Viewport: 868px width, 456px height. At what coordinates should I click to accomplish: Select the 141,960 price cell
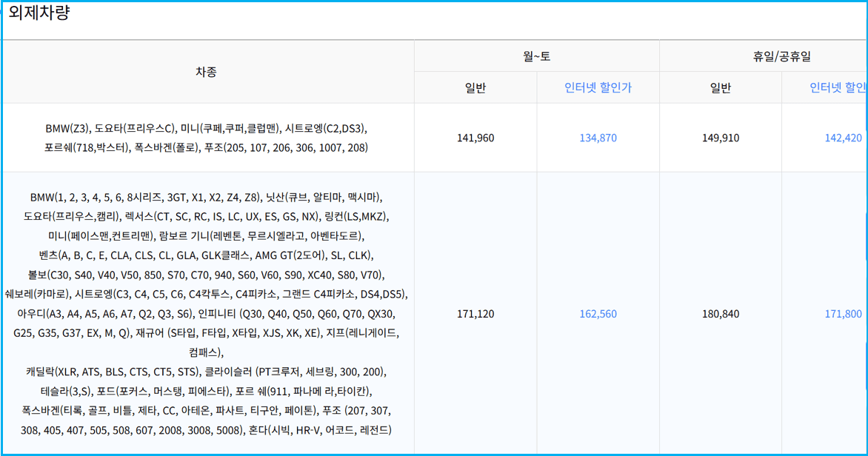click(475, 138)
